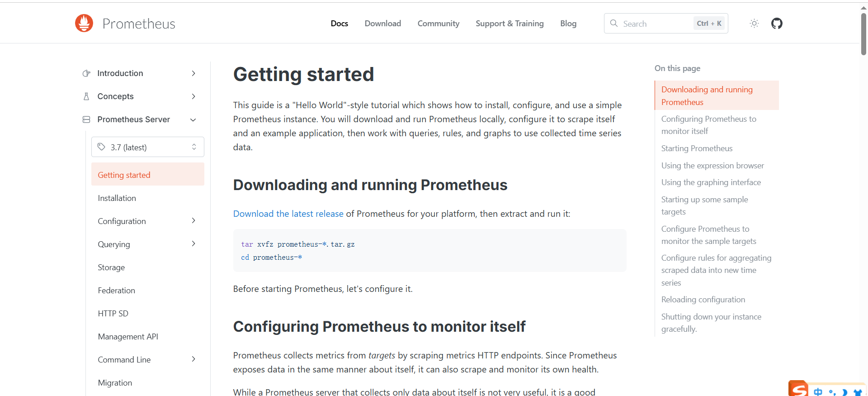
Task: Click the Sogou input method S icon
Action: (x=798, y=388)
